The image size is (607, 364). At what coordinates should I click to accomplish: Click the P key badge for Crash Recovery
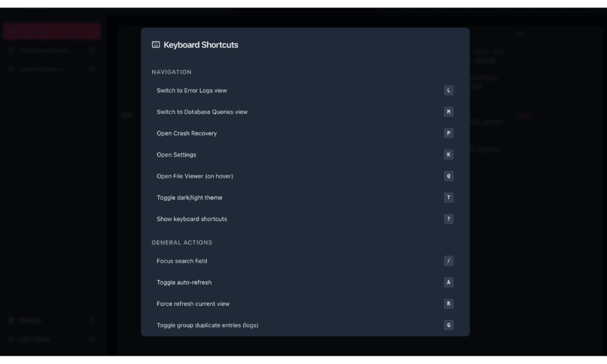pyautogui.click(x=448, y=133)
